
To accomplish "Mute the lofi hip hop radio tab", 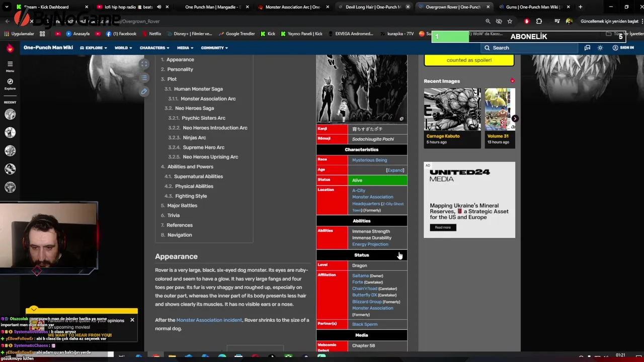I will coord(159,7).
